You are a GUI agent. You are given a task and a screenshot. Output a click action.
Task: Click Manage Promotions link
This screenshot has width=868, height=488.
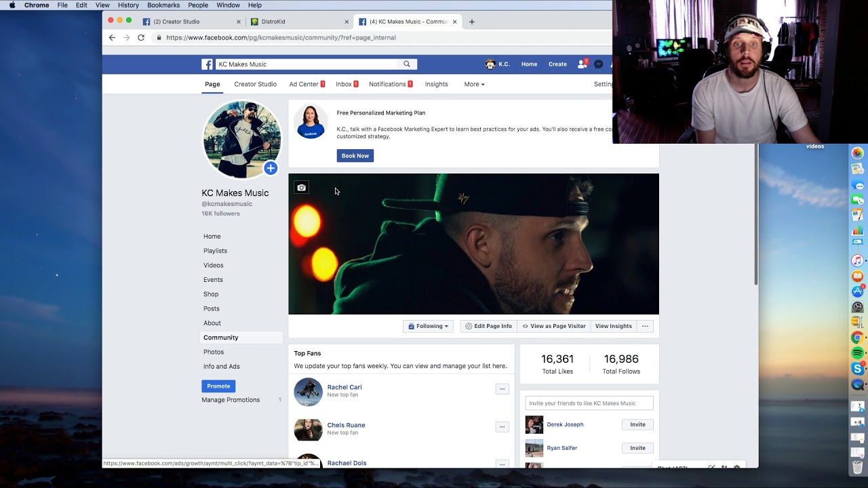pos(231,400)
